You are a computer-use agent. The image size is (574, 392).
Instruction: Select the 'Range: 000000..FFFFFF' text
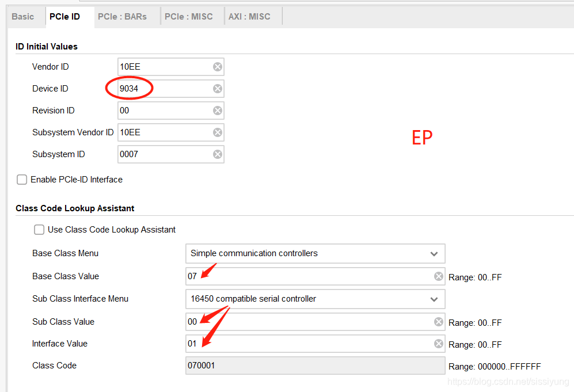pos(495,366)
